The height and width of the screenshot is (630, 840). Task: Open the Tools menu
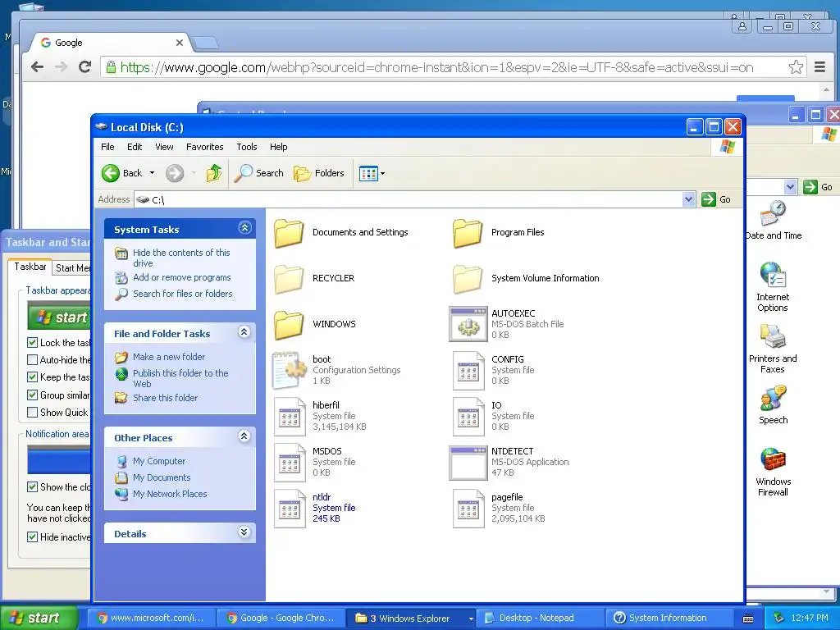click(247, 147)
